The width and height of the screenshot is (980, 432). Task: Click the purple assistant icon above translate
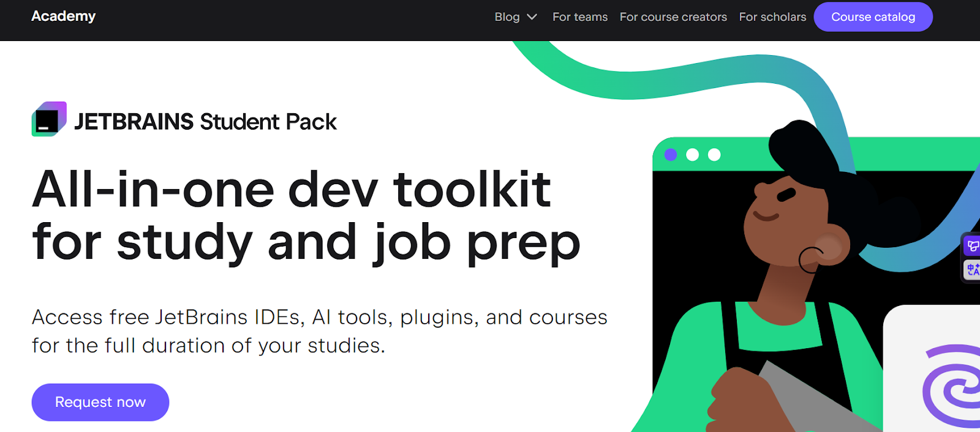[973, 246]
